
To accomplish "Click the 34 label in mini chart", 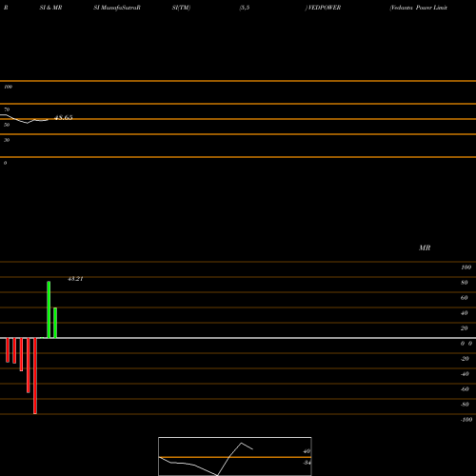I will (307, 463).
